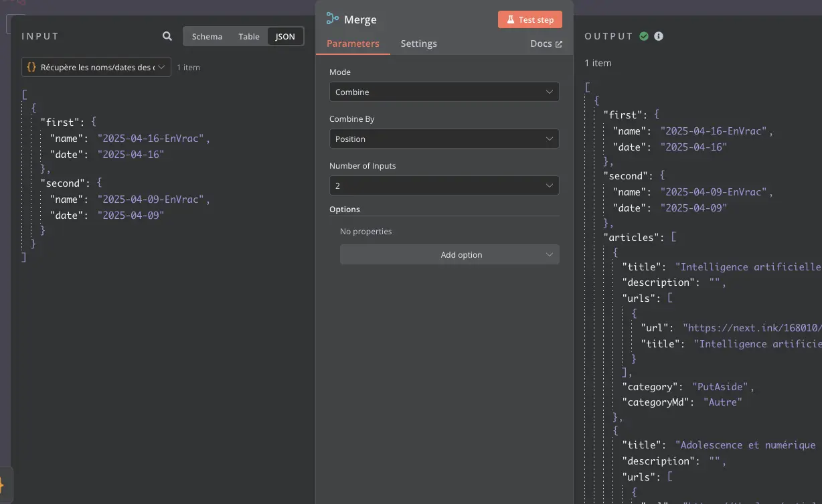Click output url "https://next.ink/168010/"
Screen dimensions: 822x504
[x=752, y=328]
